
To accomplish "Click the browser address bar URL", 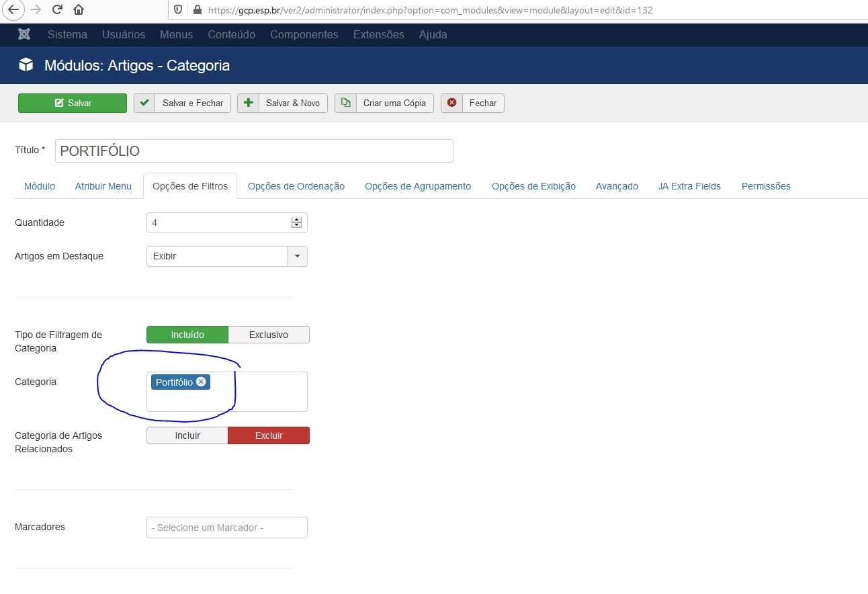I will 431,10.
